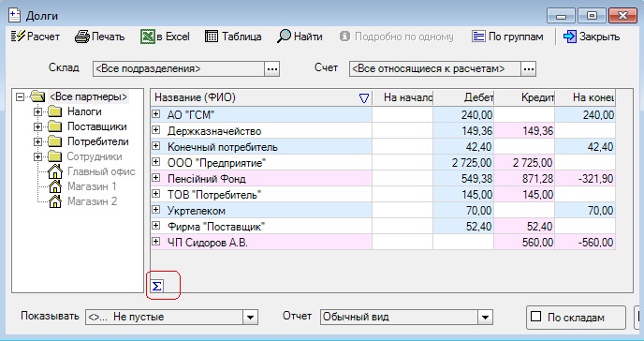Collapse the Все партнеры tree root

pos(20,97)
